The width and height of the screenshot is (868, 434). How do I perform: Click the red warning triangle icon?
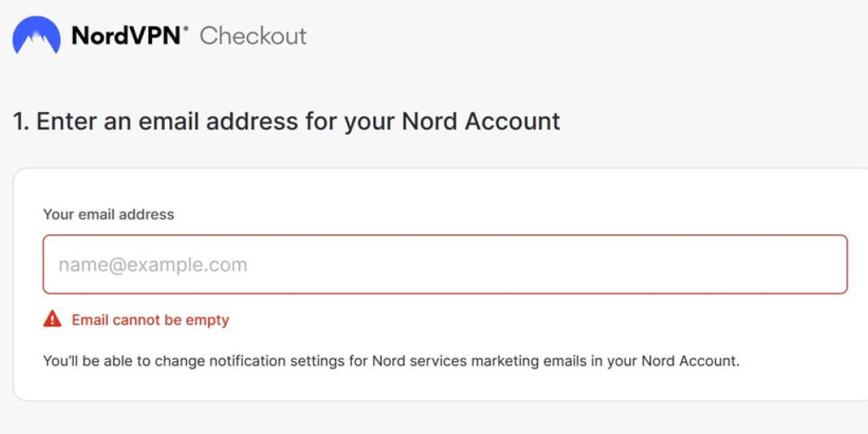coord(52,319)
